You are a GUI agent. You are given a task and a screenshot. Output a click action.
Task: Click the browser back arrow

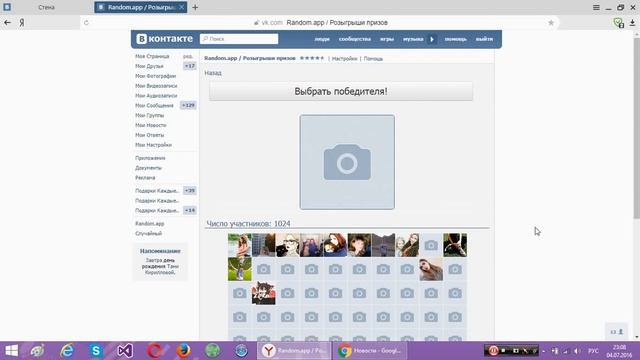click(7, 22)
